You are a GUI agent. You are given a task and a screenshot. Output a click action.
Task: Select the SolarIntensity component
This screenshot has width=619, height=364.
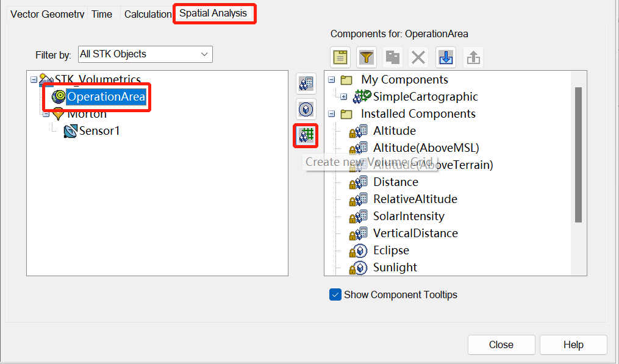pos(409,216)
